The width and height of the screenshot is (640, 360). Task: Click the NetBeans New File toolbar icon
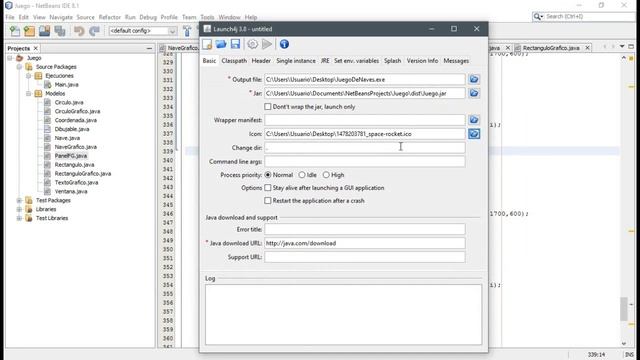tap(15, 31)
